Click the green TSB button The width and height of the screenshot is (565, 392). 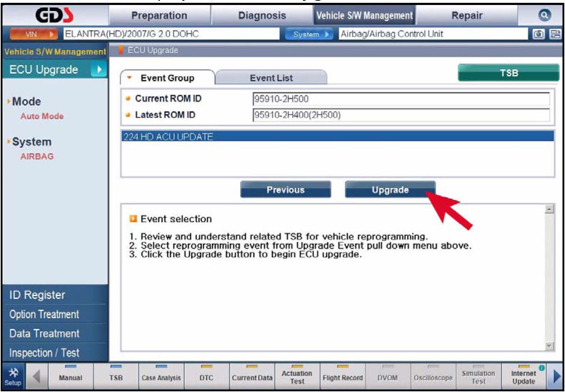pyautogui.click(x=508, y=73)
